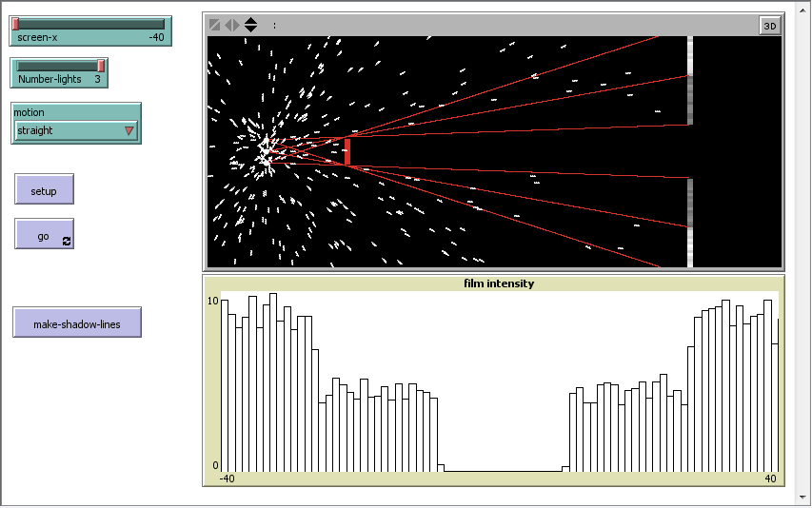This screenshot has height=508, width=812.
Task: Click the scroll down arrow at window bottom-right
Action: pyautogui.click(x=802, y=498)
